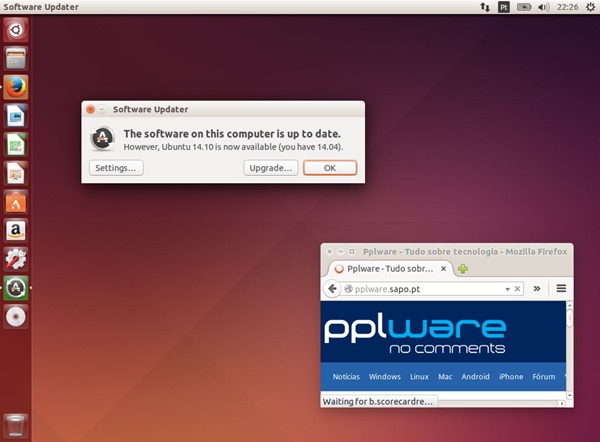Focus Software Updater from the launcher

(x=16, y=288)
